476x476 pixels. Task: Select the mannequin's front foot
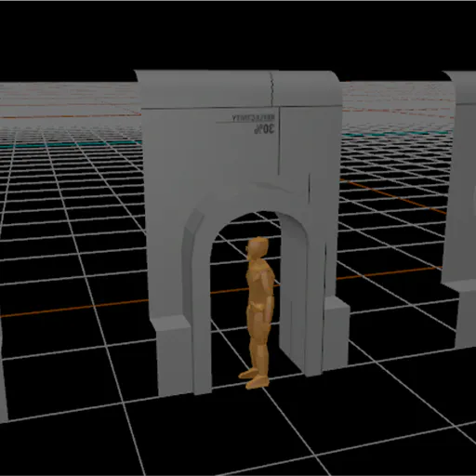coord(258,382)
